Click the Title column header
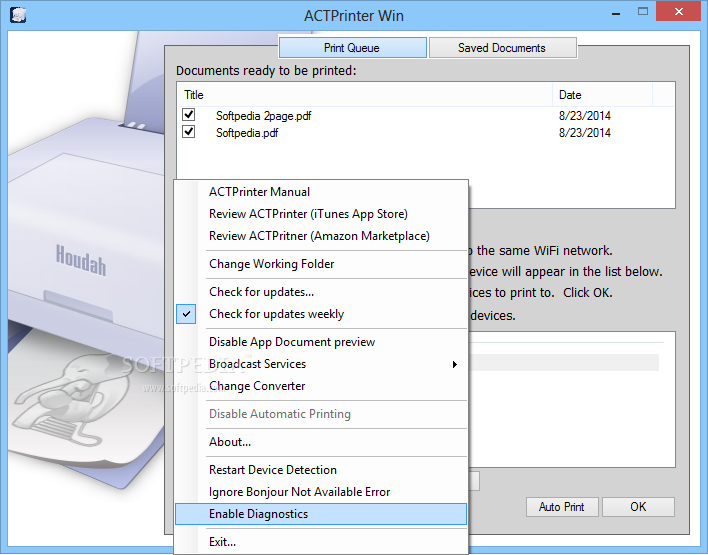This screenshot has height=555, width=708. click(x=365, y=95)
